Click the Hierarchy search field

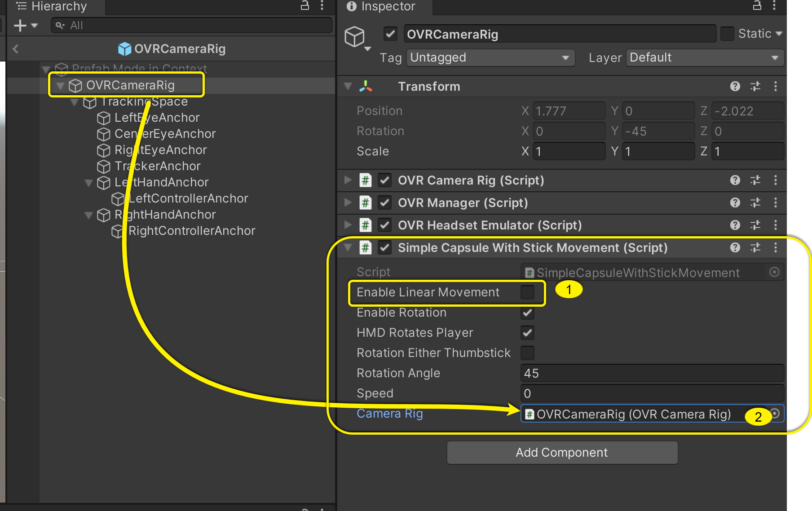(192, 26)
